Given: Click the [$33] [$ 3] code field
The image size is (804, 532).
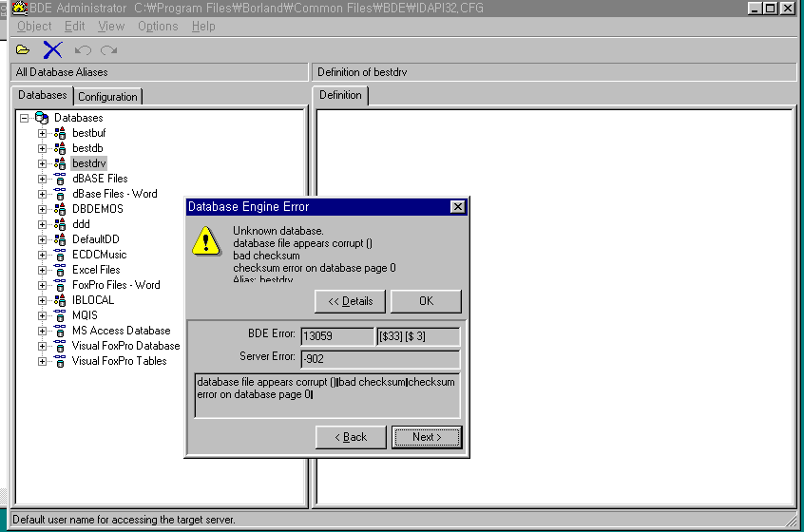Looking at the screenshot, I should [418, 336].
